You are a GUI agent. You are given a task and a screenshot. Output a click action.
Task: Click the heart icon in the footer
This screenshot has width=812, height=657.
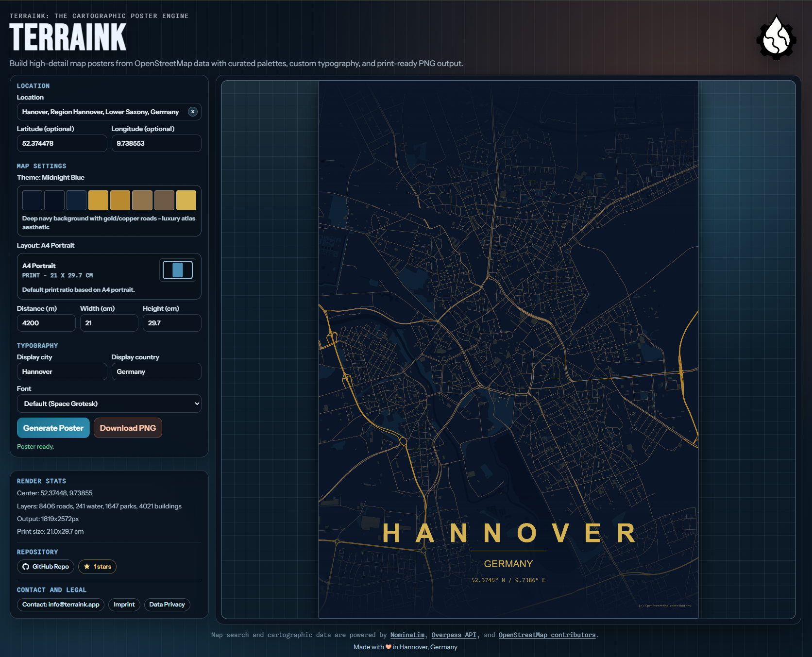click(x=388, y=647)
